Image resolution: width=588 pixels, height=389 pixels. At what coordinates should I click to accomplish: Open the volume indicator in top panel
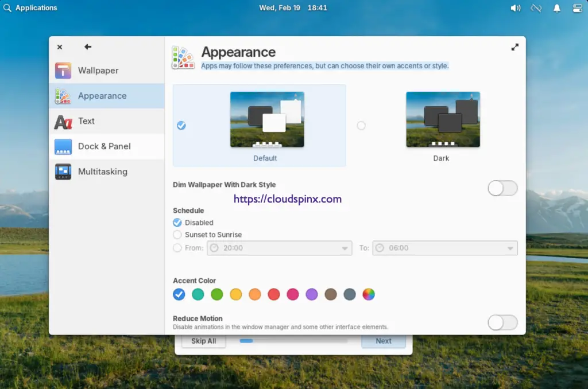[x=515, y=8]
